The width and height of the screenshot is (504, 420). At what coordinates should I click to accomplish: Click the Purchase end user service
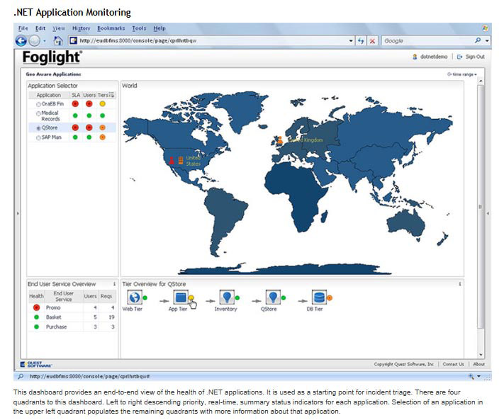tap(56, 327)
